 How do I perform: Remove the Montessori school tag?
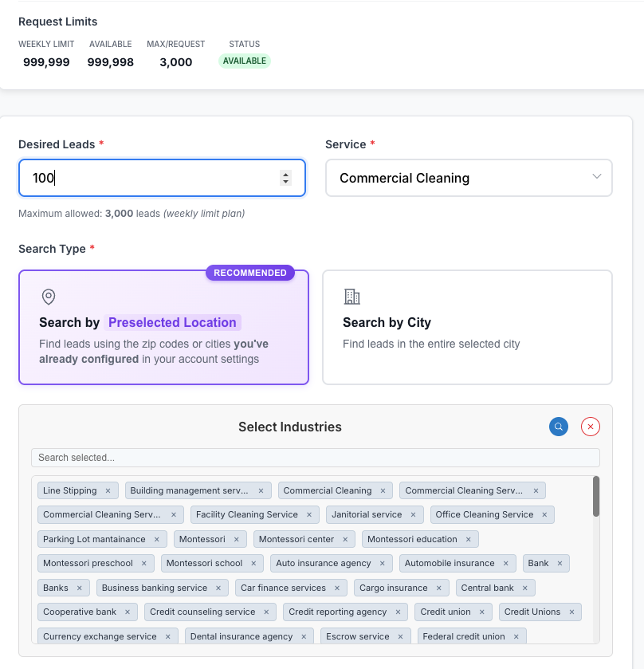click(x=253, y=563)
